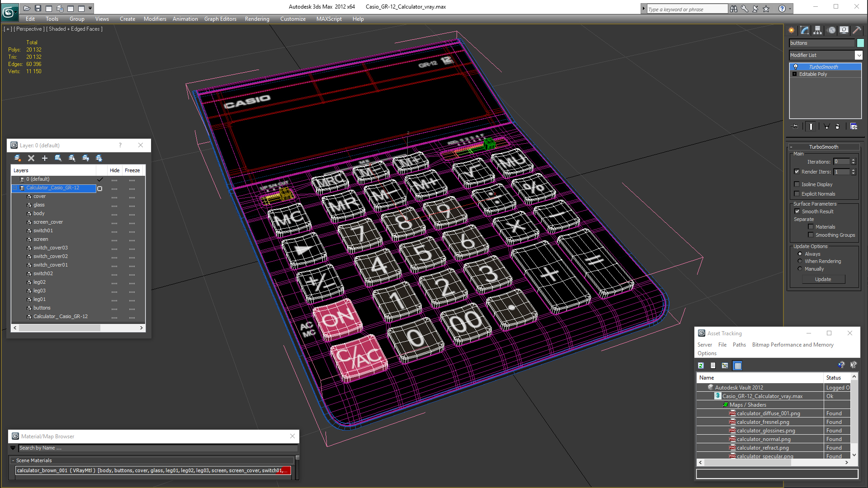Collapse Scene Materials group
This screenshot has width=868, height=488.
[13, 460]
